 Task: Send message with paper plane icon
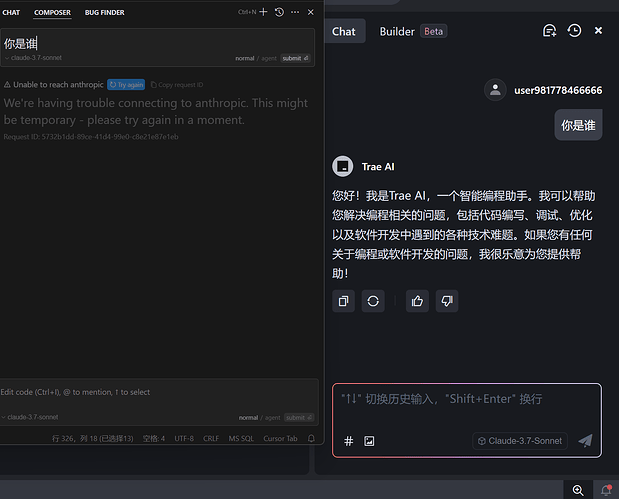[585, 441]
